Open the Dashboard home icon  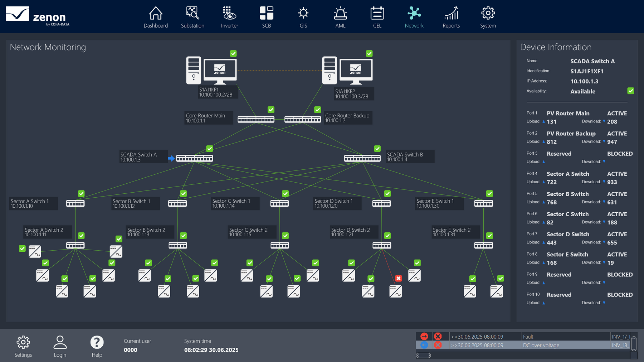click(x=156, y=17)
